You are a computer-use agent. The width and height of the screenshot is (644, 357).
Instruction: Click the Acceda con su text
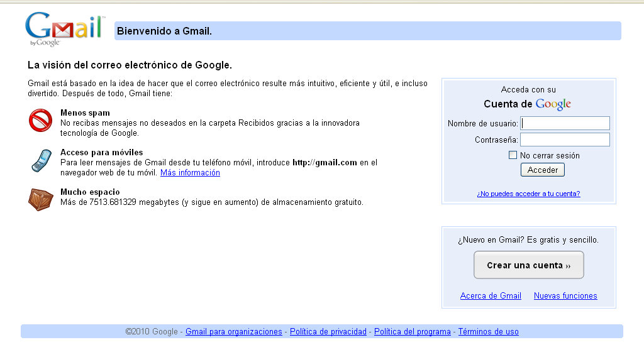click(x=528, y=89)
